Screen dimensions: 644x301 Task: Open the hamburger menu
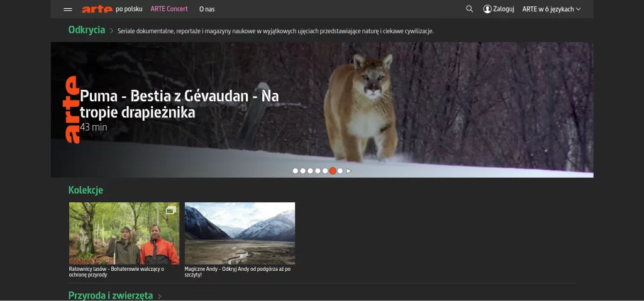(x=68, y=9)
